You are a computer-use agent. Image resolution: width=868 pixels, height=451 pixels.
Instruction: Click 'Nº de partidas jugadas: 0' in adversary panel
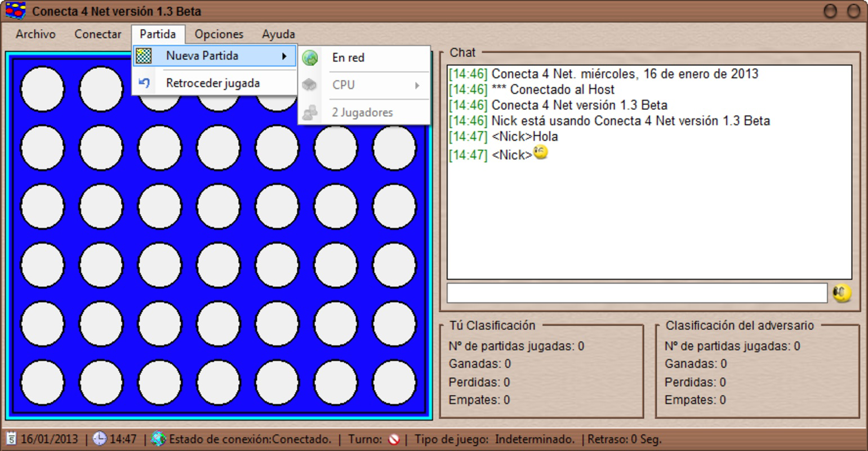pyautogui.click(x=732, y=346)
